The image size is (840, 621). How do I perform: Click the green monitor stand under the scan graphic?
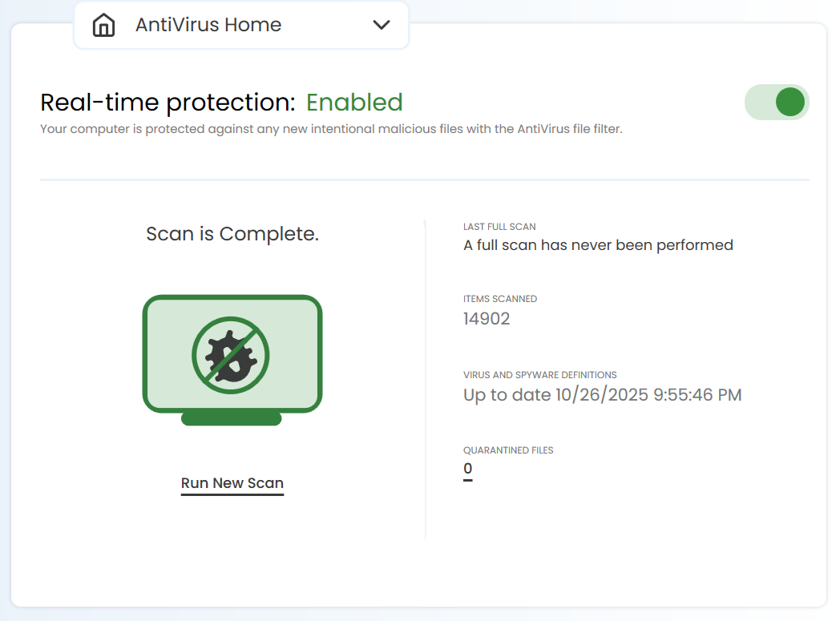pyautogui.click(x=232, y=419)
